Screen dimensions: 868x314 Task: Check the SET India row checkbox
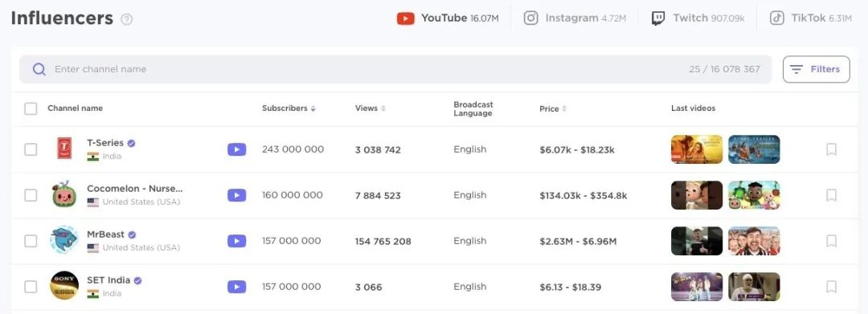point(31,287)
